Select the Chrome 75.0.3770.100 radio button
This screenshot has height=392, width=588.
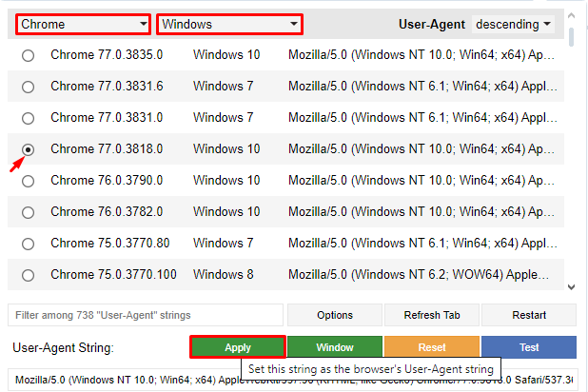tap(29, 275)
